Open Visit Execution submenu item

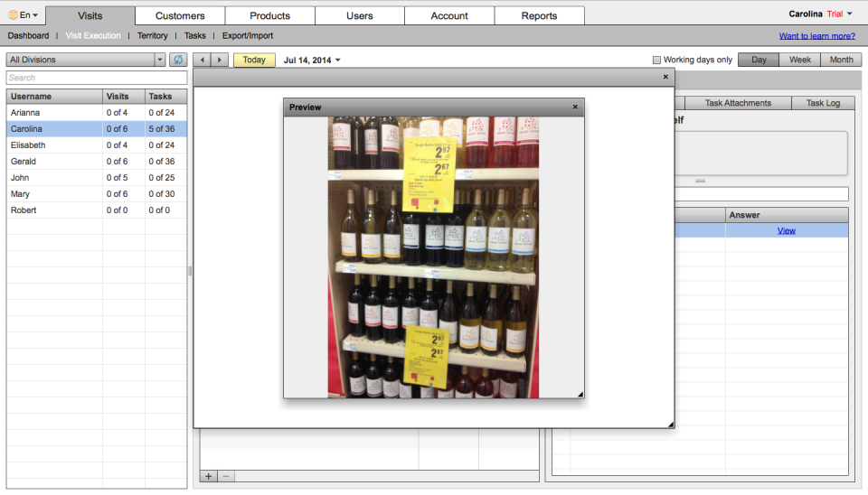point(93,35)
